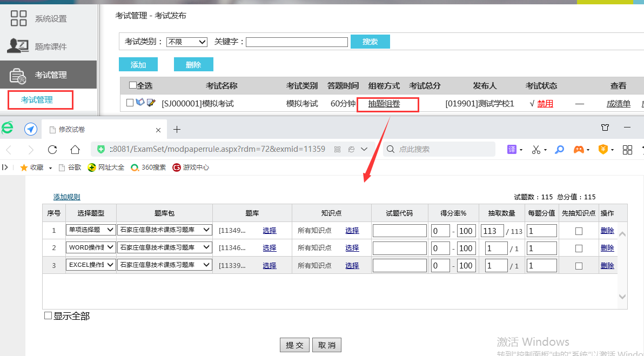Image resolution: width=644 pixels, height=356 pixels.
Task: Open the 谷歌 bookmark
Action: pyautogui.click(x=70, y=167)
